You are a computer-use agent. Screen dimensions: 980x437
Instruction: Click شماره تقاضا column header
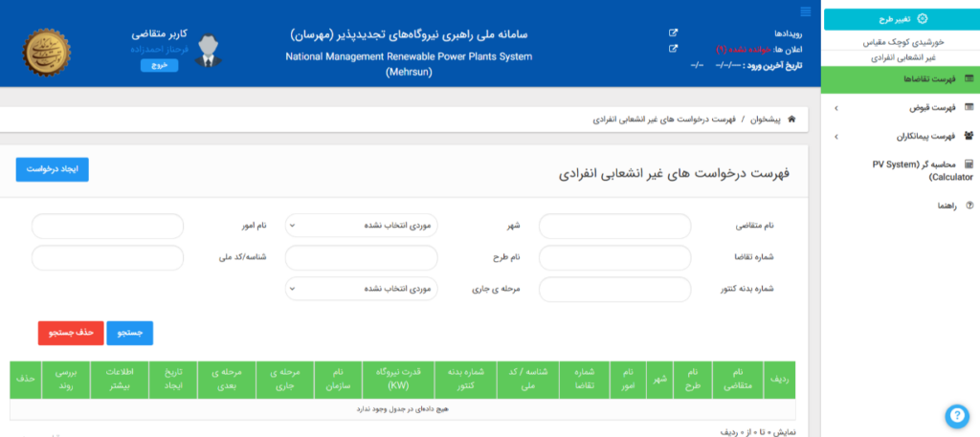585,380
